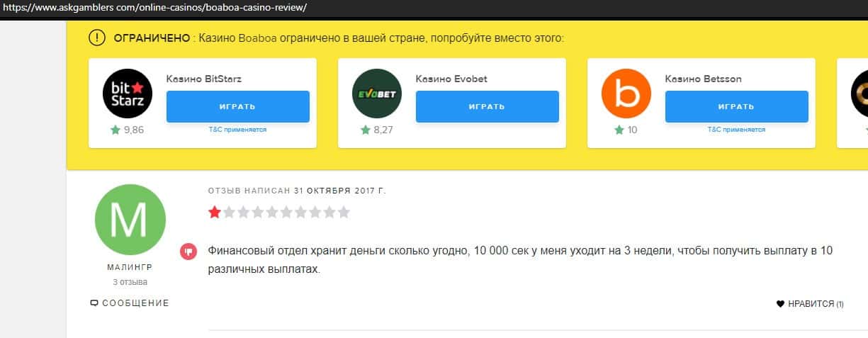Click ИГРАТЬ button for Evobet casino

[x=487, y=106]
